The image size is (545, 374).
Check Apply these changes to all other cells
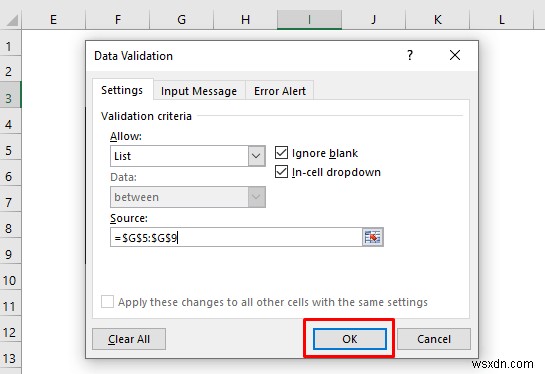[107, 302]
